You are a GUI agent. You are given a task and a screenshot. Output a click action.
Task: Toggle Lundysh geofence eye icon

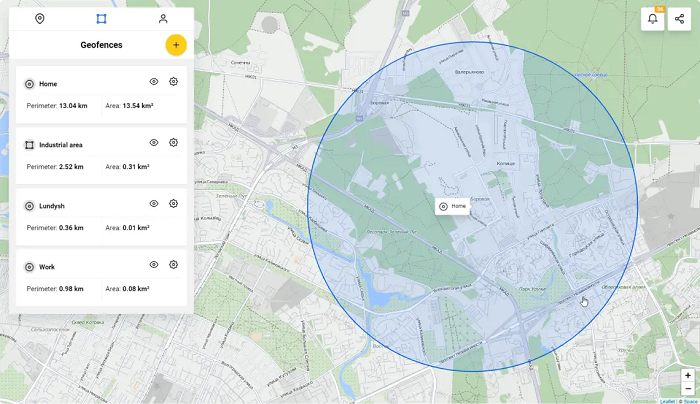click(154, 204)
